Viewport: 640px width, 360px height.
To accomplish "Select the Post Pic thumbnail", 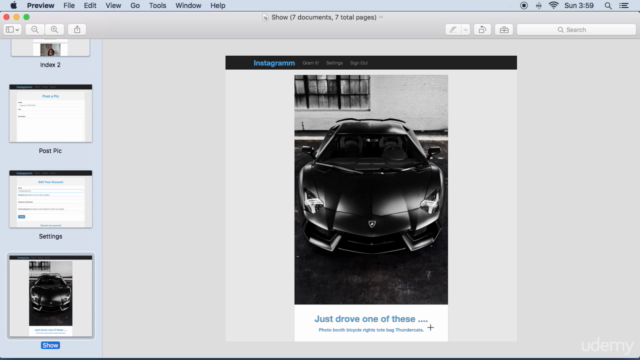I will coord(51,113).
